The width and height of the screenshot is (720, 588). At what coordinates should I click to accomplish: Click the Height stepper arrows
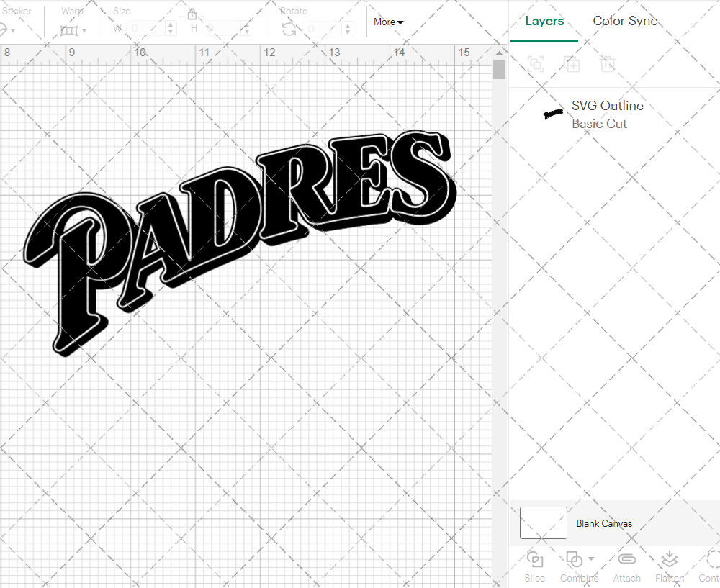coord(247,29)
